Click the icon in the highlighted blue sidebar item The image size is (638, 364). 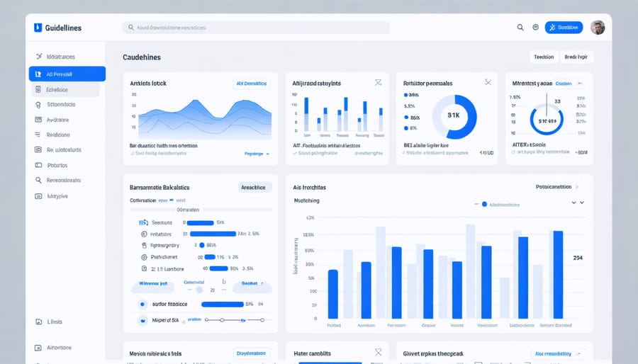pyautogui.click(x=38, y=74)
